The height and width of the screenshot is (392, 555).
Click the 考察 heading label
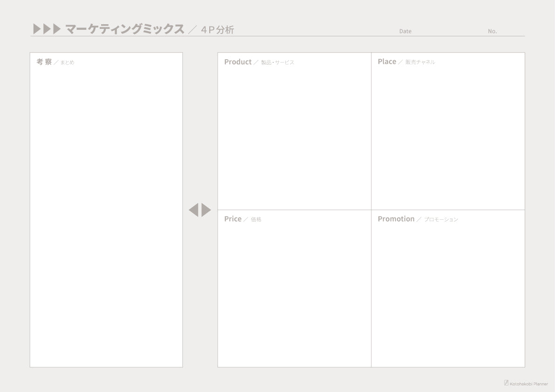point(44,62)
